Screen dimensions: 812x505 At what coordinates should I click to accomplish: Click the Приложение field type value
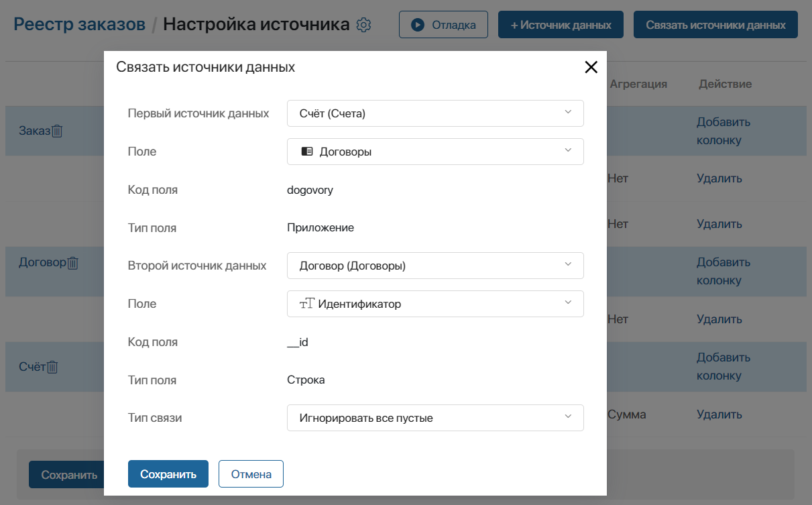(321, 228)
